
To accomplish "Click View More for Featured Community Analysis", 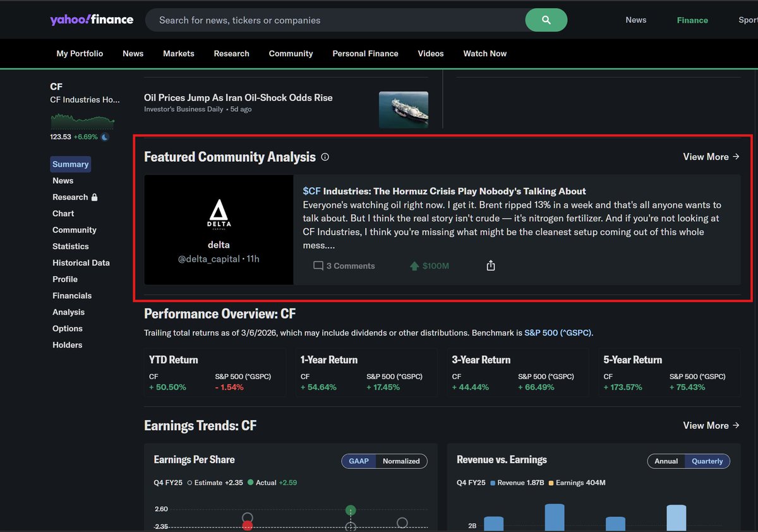I will click(711, 157).
